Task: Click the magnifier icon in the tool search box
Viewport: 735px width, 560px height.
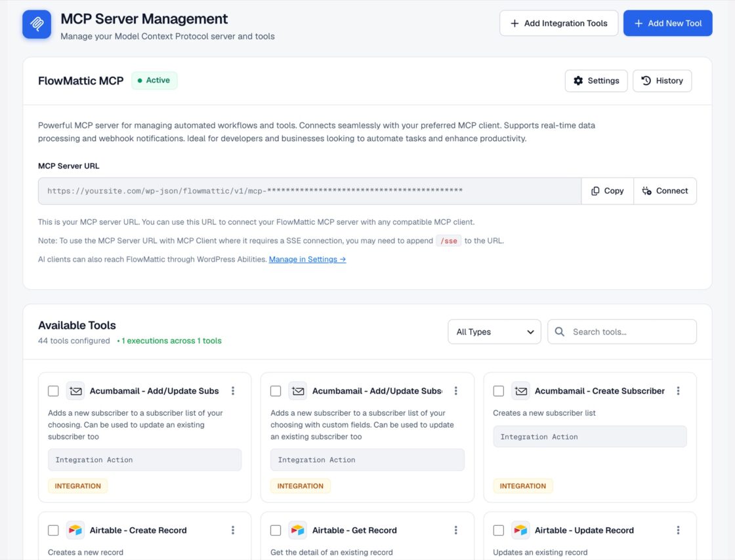Action: coord(559,332)
